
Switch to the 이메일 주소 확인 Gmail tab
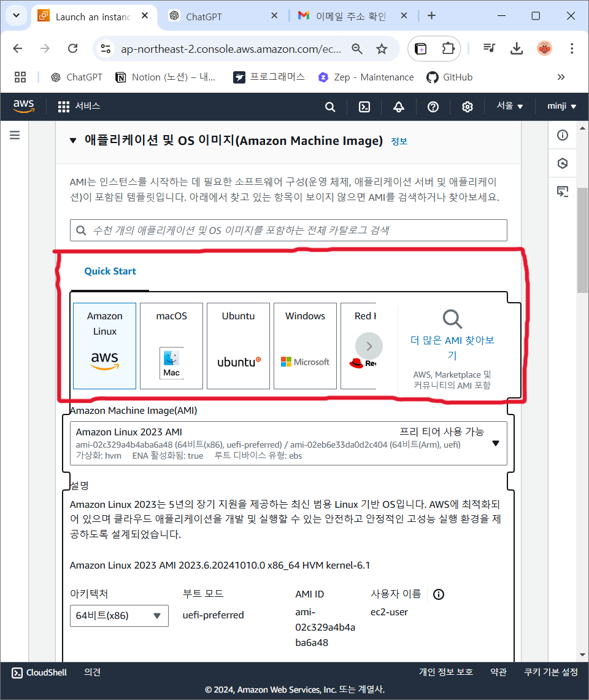(352, 17)
